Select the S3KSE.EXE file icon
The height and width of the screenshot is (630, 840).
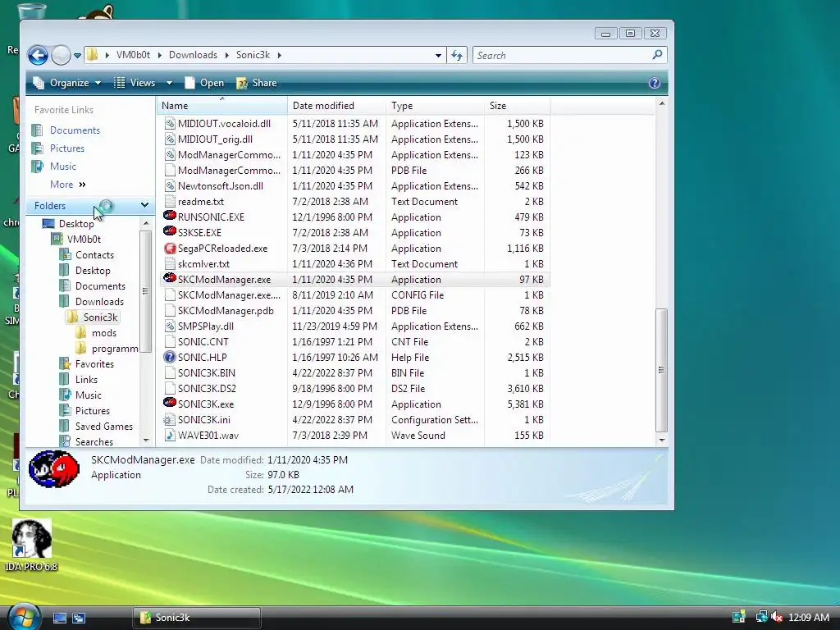pyautogui.click(x=170, y=232)
